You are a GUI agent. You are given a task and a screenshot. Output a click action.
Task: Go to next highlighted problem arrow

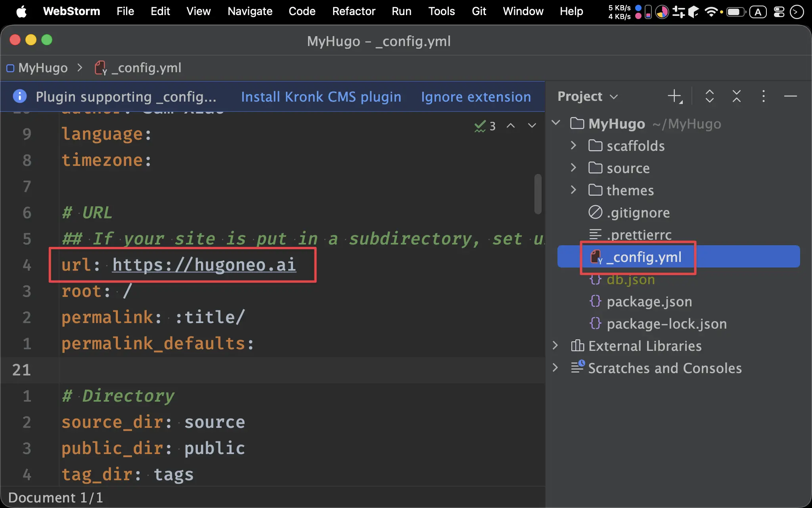click(532, 126)
